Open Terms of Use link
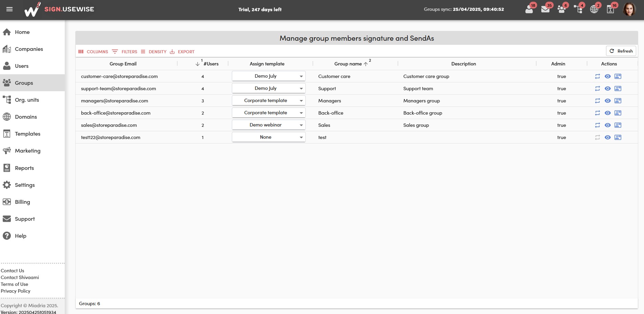This screenshot has width=644, height=314. [14, 284]
